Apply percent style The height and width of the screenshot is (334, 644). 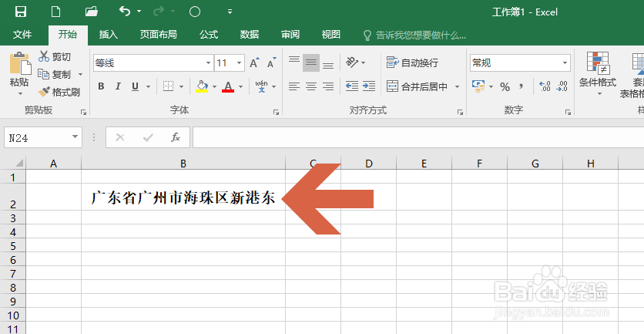coord(505,87)
